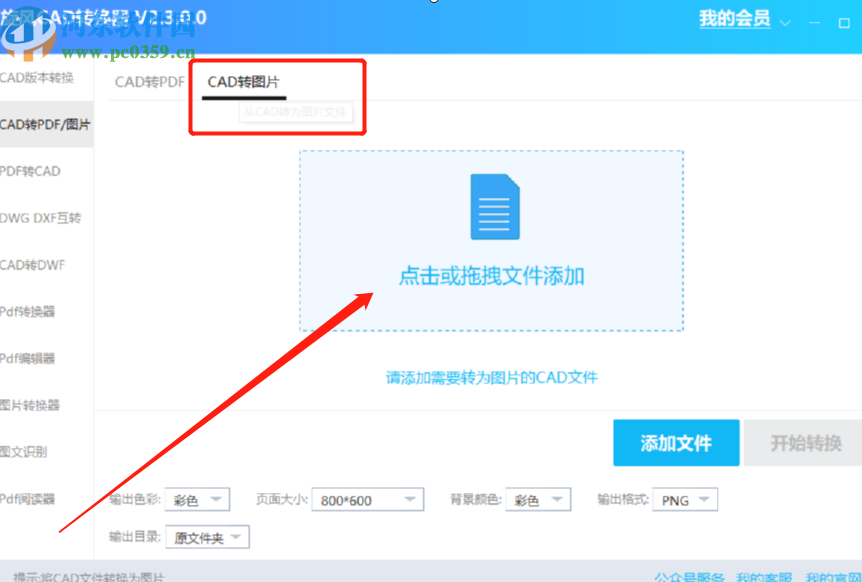Open the 输出色彩 dropdown

(197, 500)
